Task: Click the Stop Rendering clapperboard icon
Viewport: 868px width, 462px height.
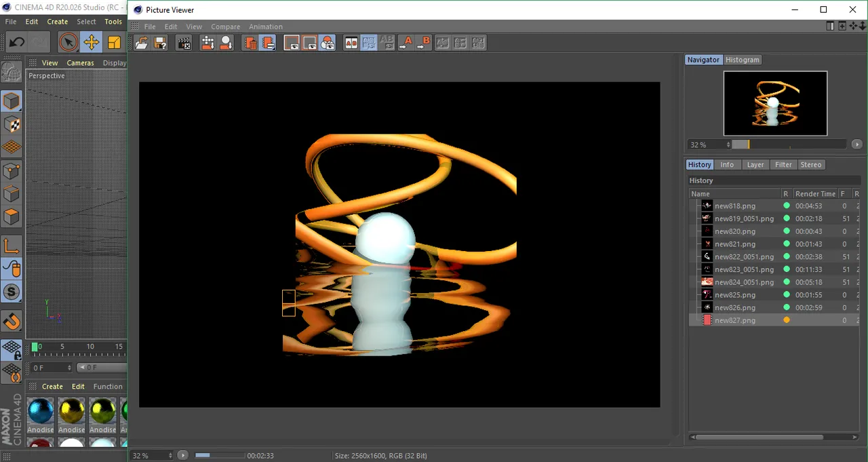Action: (184, 43)
